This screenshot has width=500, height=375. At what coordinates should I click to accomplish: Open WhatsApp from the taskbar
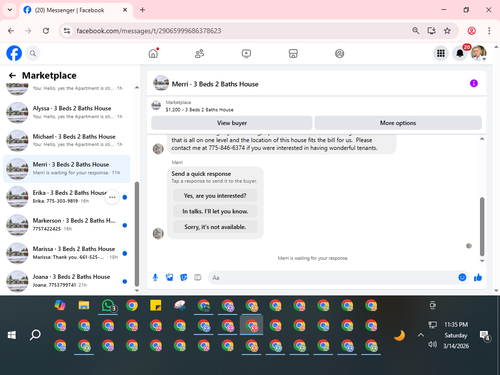(x=108, y=305)
